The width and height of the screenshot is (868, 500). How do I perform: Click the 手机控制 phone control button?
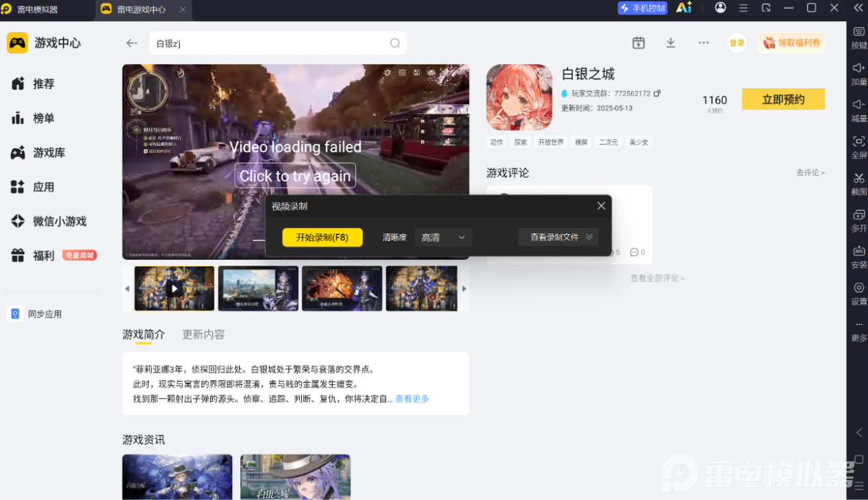(642, 8)
